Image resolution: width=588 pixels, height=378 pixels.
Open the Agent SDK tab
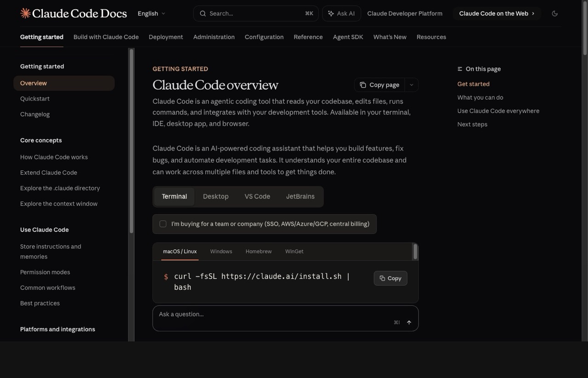[348, 37]
